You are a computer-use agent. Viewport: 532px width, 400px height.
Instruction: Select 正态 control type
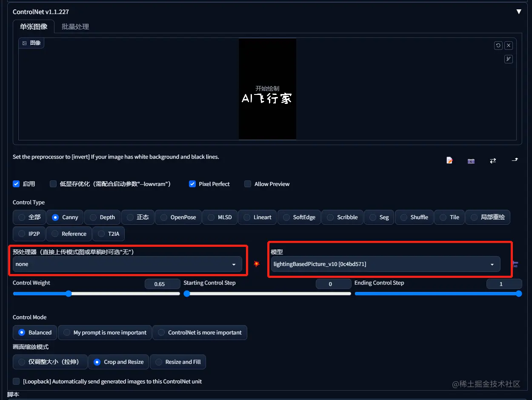pyautogui.click(x=137, y=217)
